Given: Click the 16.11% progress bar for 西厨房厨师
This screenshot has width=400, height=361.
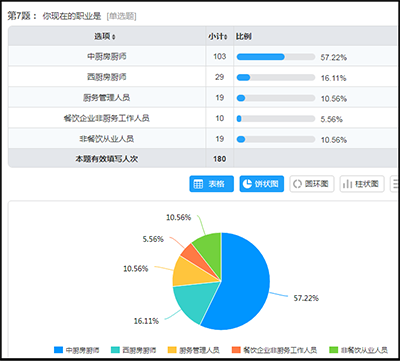Looking at the screenshot, I should pyautogui.click(x=276, y=78).
